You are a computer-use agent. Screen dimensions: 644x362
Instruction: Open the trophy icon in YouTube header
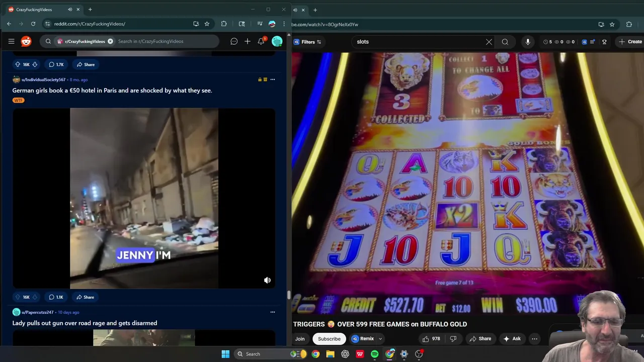pyautogui.click(x=605, y=42)
